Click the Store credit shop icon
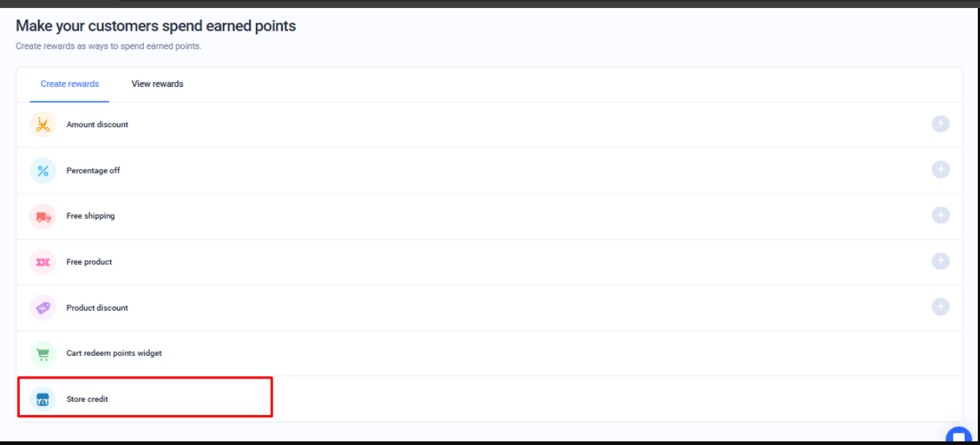The height and width of the screenshot is (445, 980). tap(42, 399)
